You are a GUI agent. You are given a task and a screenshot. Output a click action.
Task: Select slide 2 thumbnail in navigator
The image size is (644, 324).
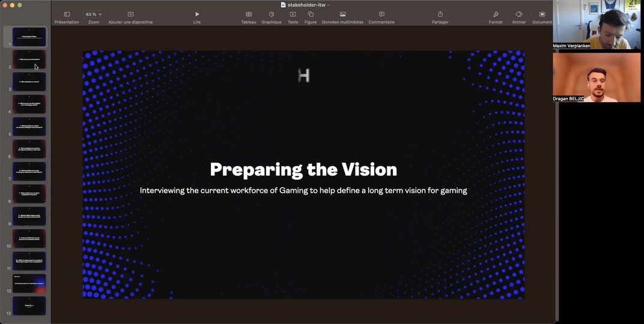click(x=29, y=59)
